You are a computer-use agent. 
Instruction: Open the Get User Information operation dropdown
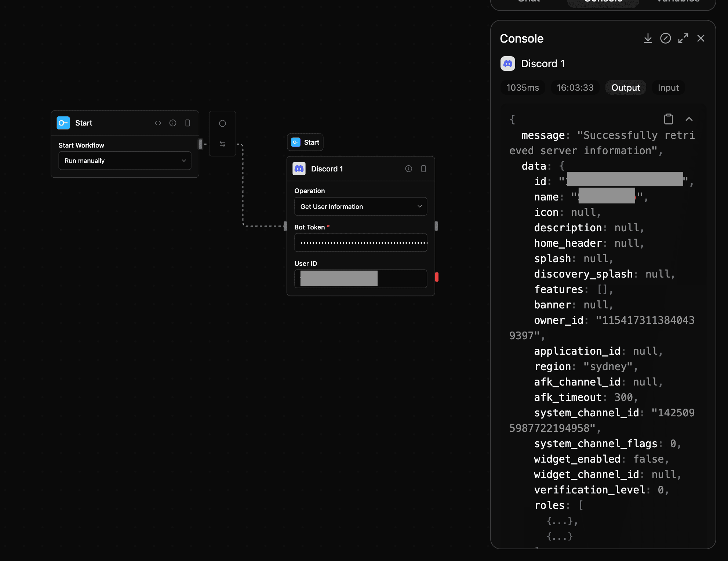(360, 206)
